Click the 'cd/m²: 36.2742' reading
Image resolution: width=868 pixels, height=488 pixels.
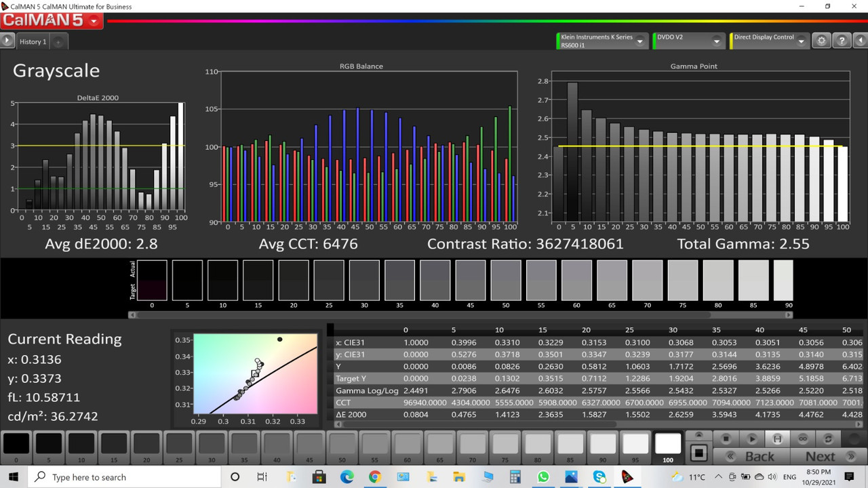point(53,416)
